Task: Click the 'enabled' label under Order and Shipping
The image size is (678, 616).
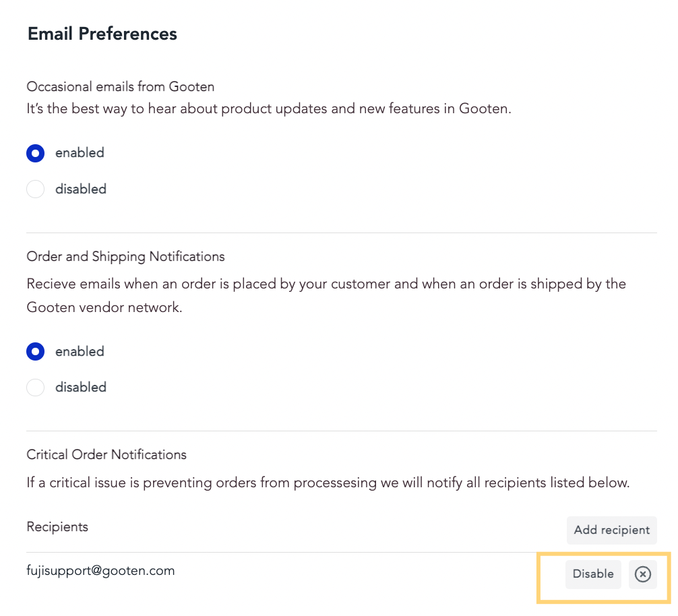Action: 80,351
